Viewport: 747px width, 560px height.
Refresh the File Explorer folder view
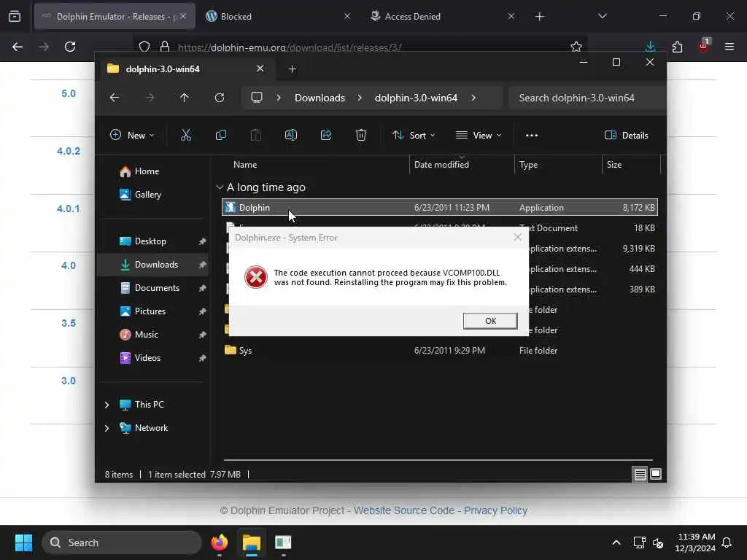(219, 98)
